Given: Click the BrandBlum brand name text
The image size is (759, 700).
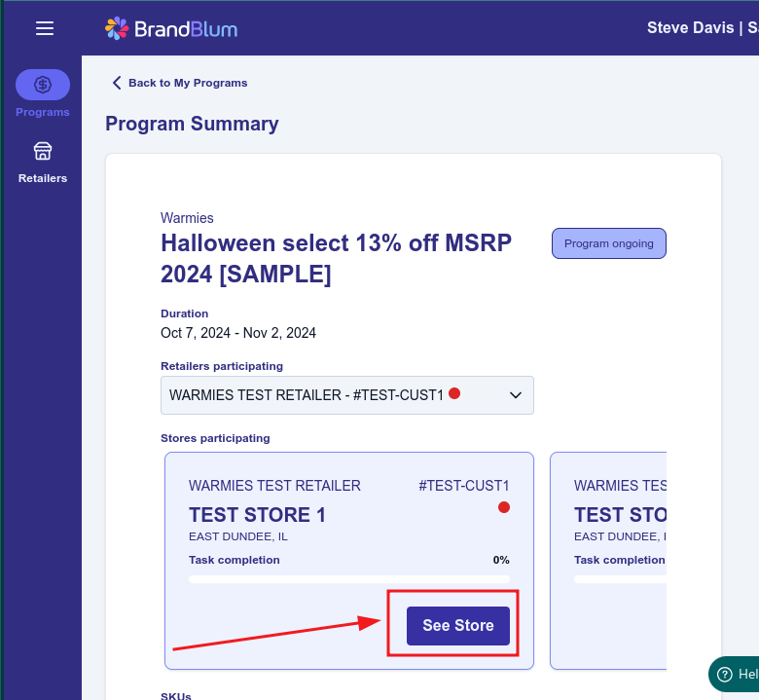Looking at the screenshot, I should point(186,29).
